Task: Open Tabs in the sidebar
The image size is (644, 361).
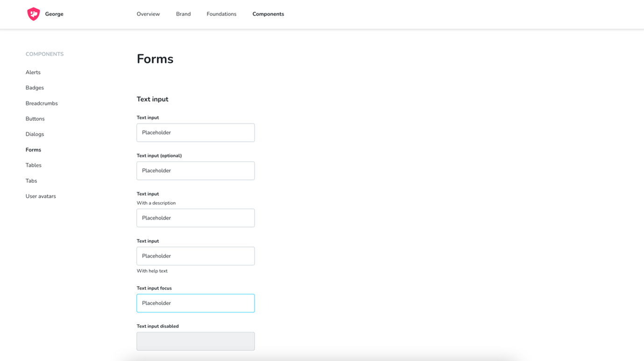Action: [x=31, y=180]
